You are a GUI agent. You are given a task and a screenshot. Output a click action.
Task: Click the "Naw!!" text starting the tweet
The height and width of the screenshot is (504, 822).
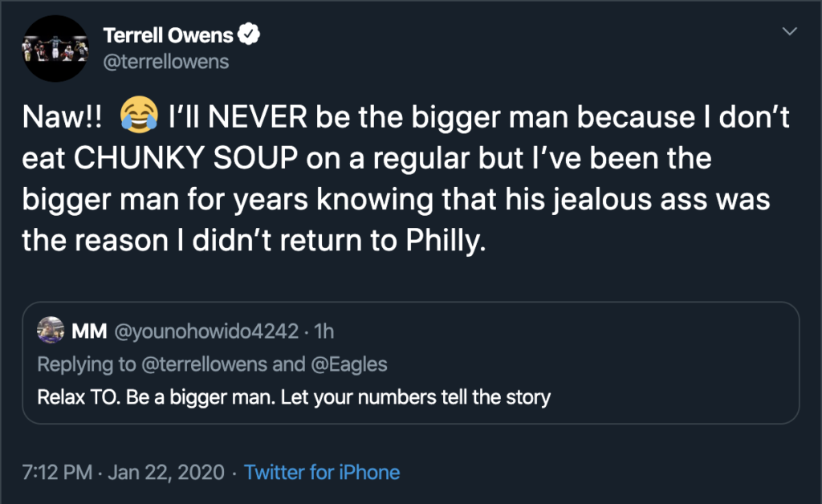coord(63,118)
